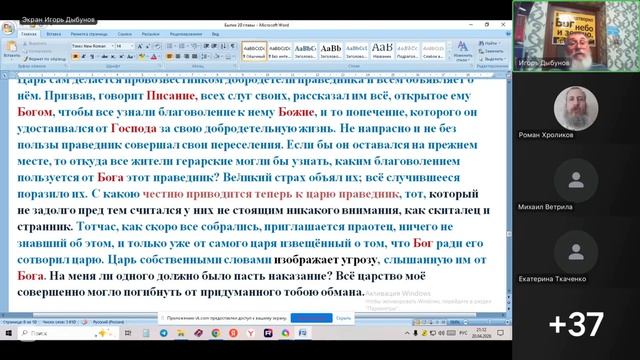This screenshot has height=360, width=640.
Task: Increase paragraph indent
Action: [x=214, y=46]
